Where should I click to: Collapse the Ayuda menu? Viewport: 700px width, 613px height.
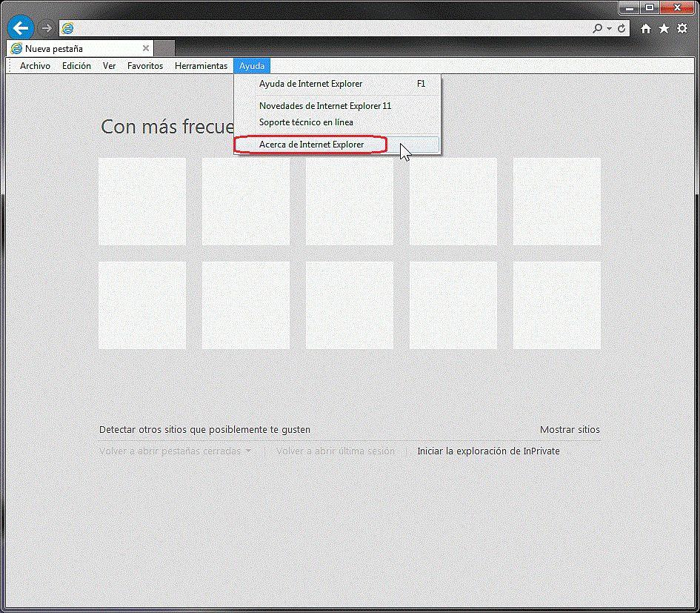click(x=252, y=66)
